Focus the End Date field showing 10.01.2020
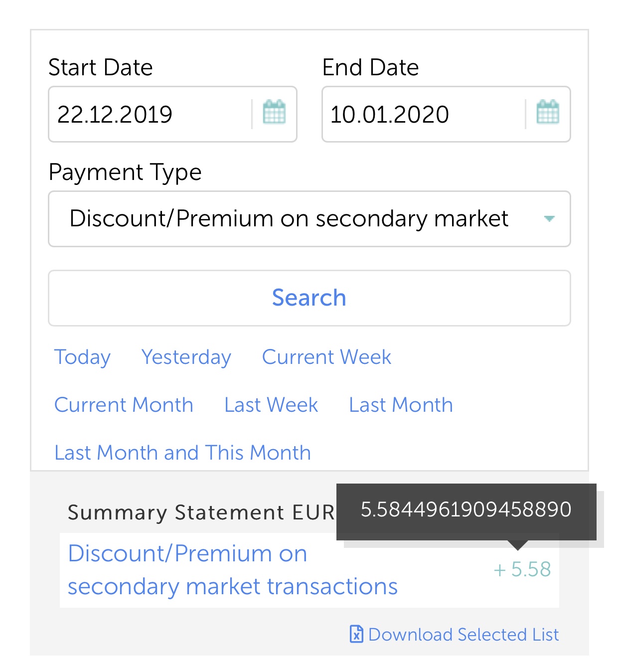The height and width of the screenshot is (672, 619). [424, 114]
